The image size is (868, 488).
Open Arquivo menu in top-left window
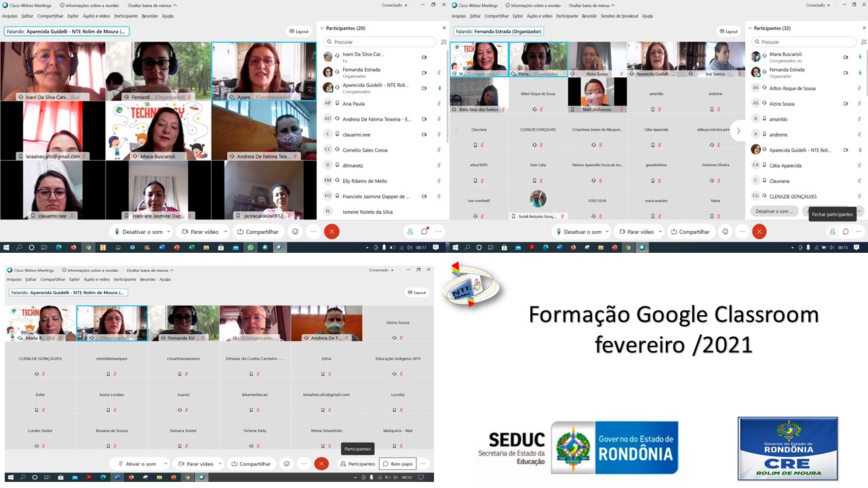9,16
